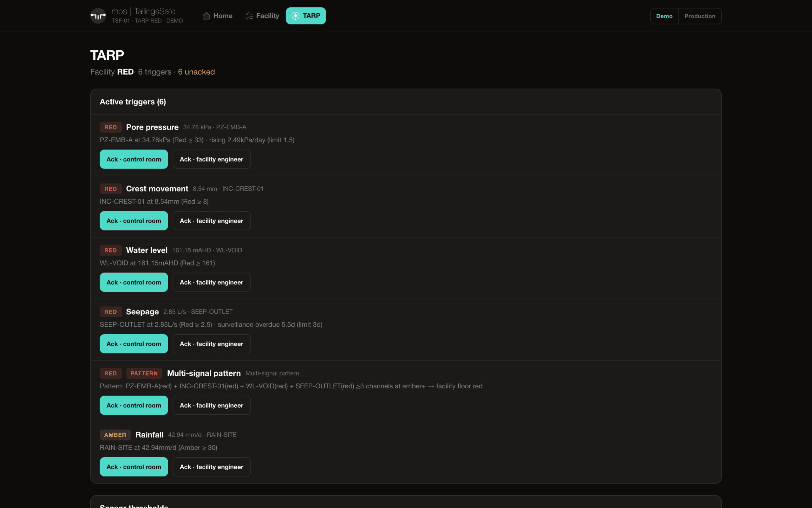Ack facility engineer for Crest movement
Screen dimensions: 812x508
[x=211, y=221]
